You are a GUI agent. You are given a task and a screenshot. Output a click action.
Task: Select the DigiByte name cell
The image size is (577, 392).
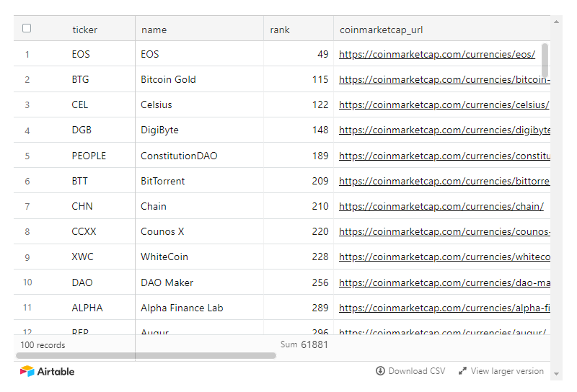click(200, 130)
